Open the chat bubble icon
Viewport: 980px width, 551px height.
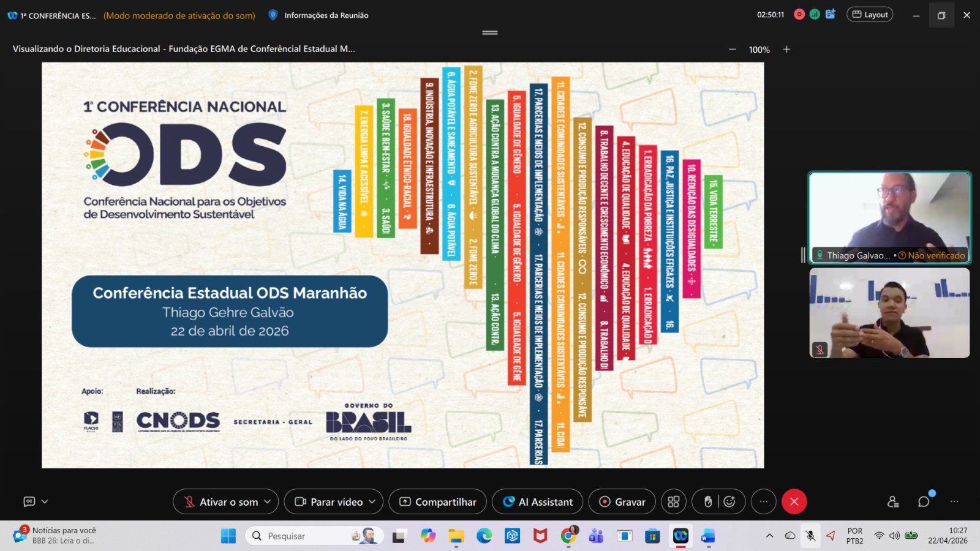(924, 501)
